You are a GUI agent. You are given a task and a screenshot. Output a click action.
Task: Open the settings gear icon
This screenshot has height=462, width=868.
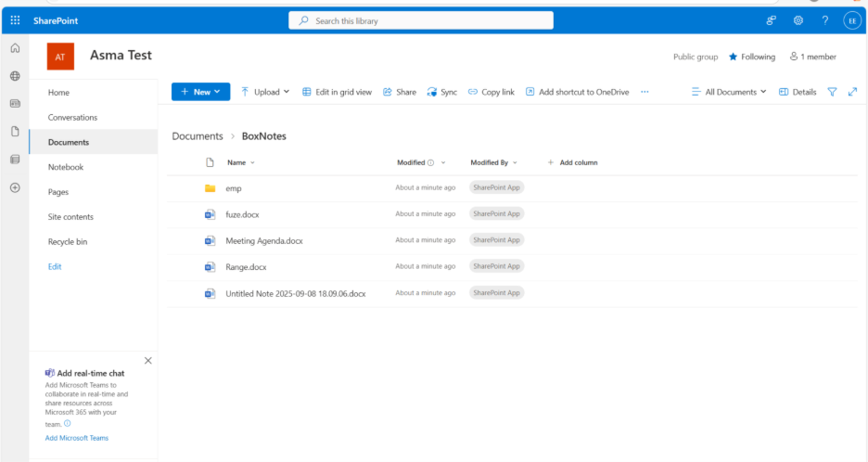pyautogui.click(x=798, y=20)
